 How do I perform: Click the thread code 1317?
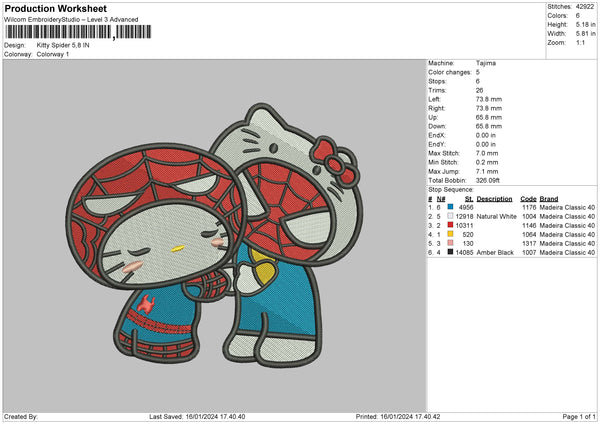(x=529, y=243)
